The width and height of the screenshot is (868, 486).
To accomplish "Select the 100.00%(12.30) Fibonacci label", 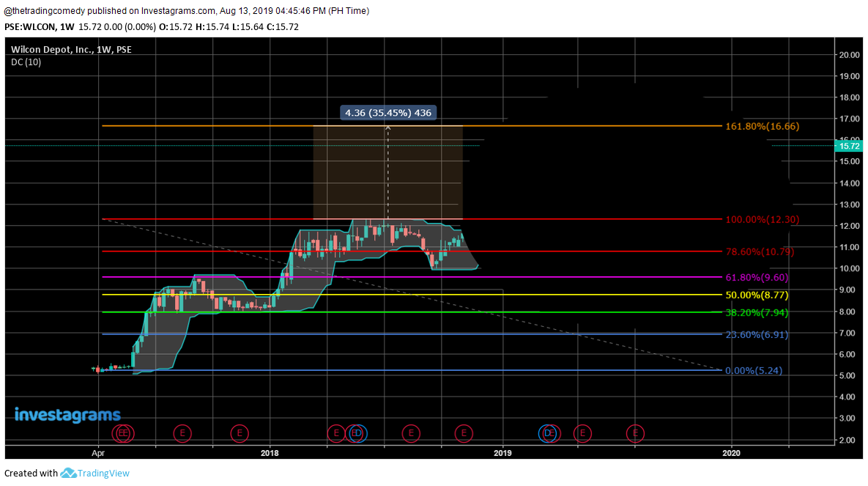I will [x=763, y=219].
